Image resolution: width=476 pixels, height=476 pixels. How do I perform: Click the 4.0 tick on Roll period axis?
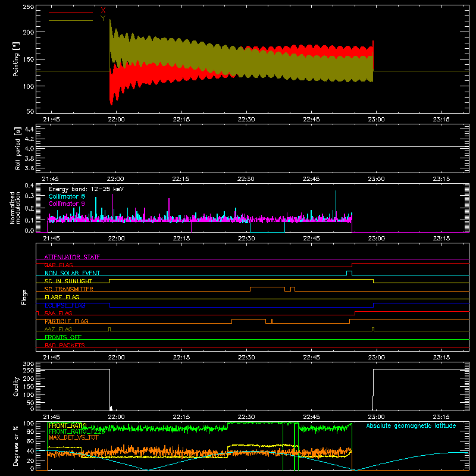29,149
